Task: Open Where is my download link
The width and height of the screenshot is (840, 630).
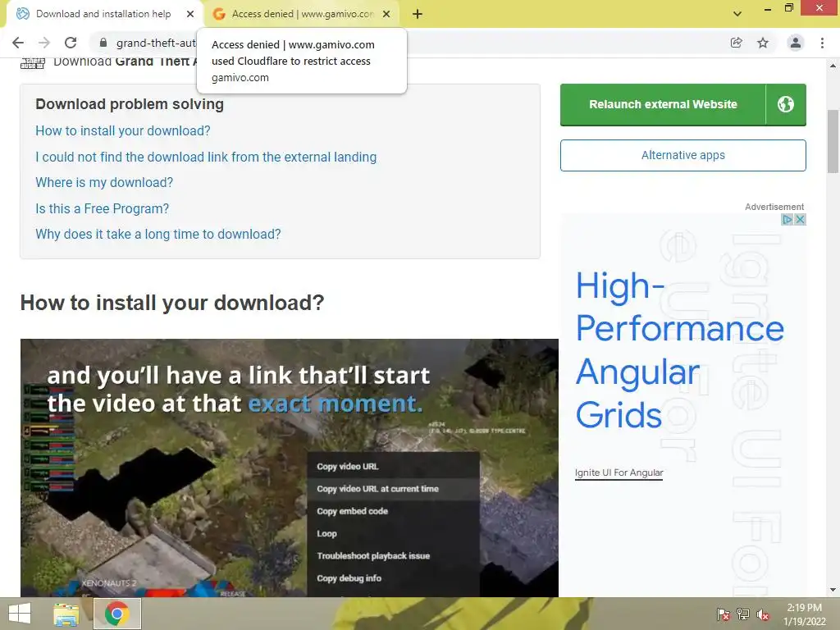Action: click(x=104, y=183)
